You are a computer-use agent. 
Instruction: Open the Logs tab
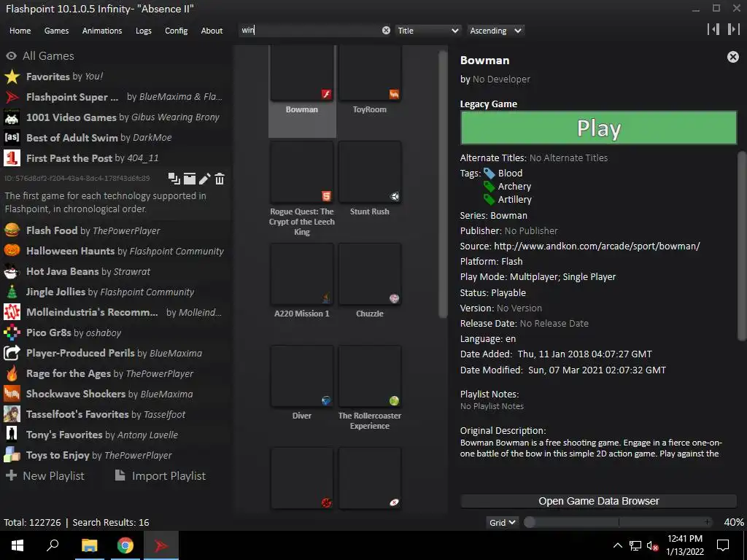pos(144,31)
